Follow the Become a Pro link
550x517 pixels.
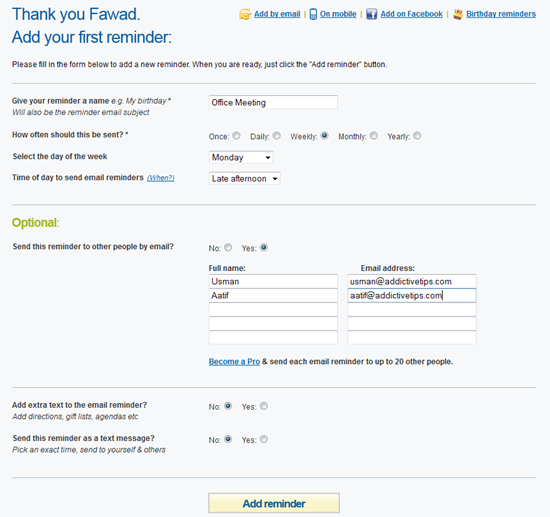[x=234, y=362]
